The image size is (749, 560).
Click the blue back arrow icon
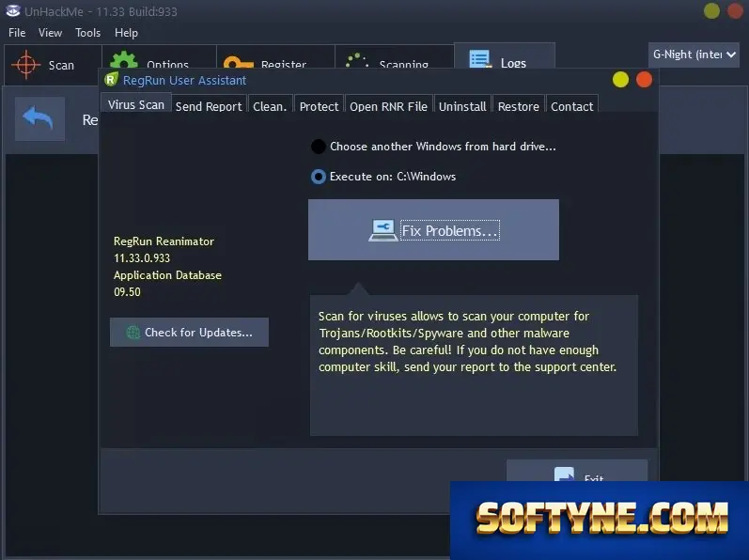click(x=38, y=117)
